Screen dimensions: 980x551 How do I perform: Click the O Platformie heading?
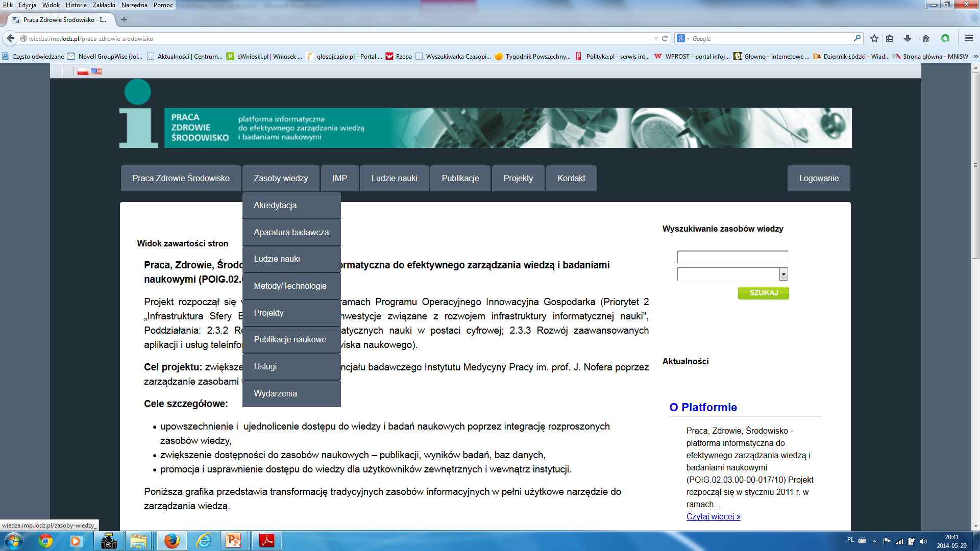click(703, 407)
